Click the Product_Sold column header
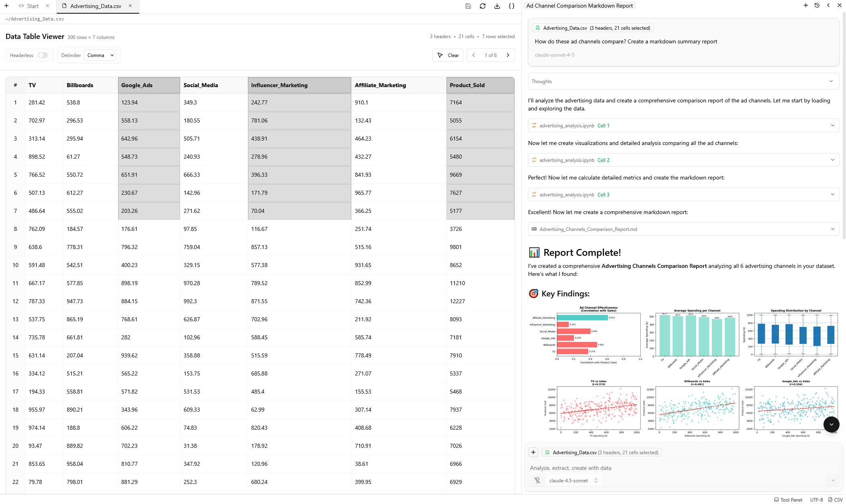The height and width of the screenshot is (504, 846). (x=480, y=85)
